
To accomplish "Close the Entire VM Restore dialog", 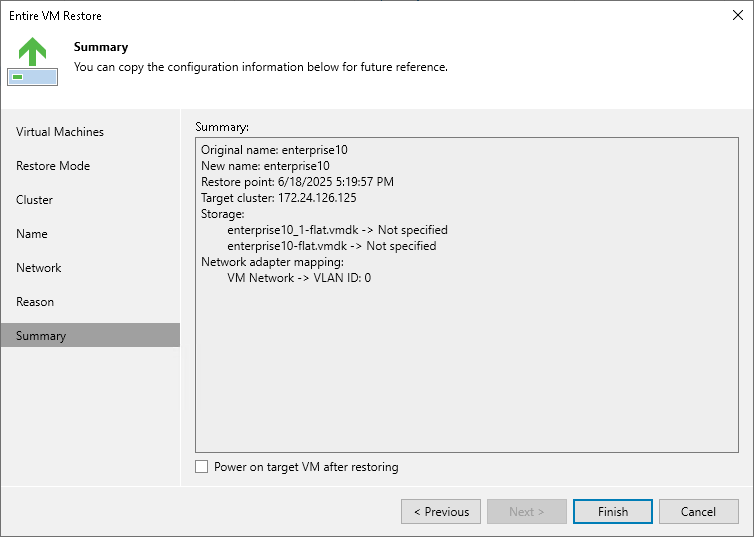I will pyautogui.click(x=738, y=15).
